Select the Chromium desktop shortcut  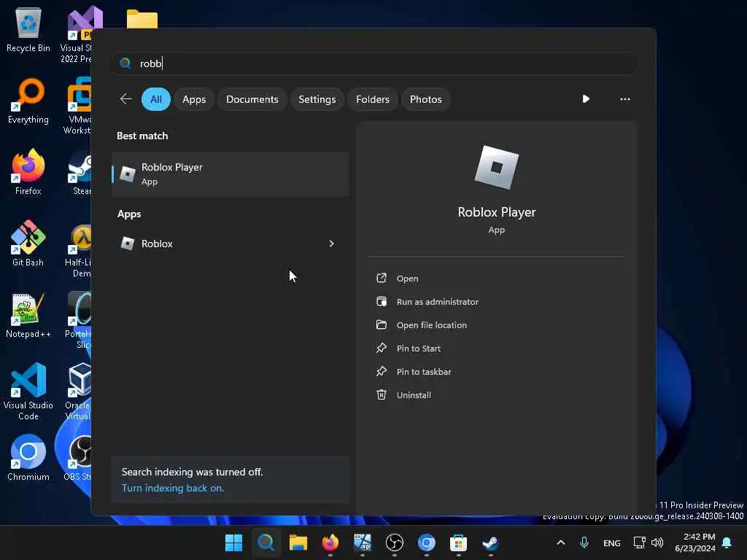point(28,458)
